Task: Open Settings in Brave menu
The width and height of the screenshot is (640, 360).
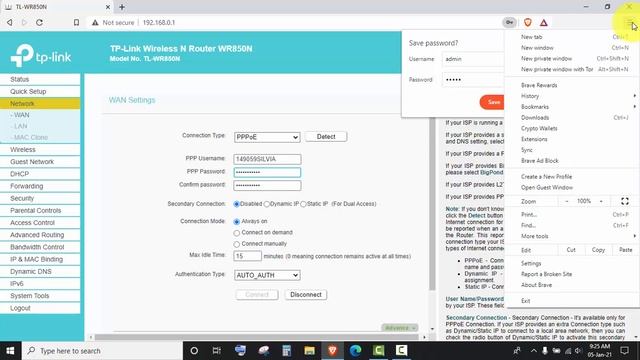Action: coord(531,264)
